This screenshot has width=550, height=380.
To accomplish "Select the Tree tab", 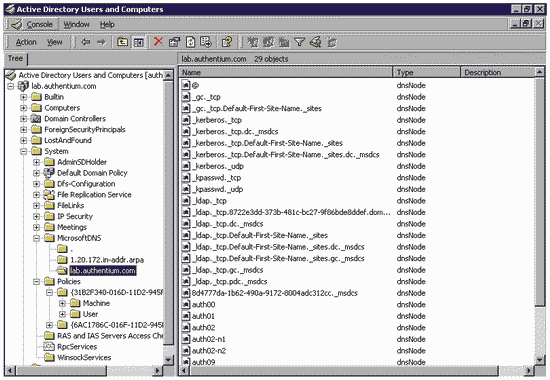I will [15, 58].
